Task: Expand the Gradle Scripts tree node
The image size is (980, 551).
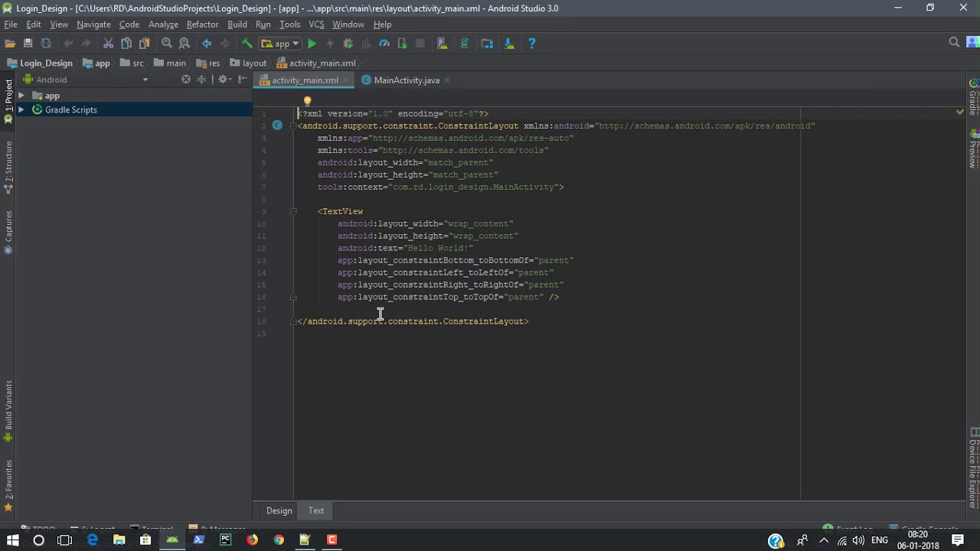Action: click(x=21, y=110)
